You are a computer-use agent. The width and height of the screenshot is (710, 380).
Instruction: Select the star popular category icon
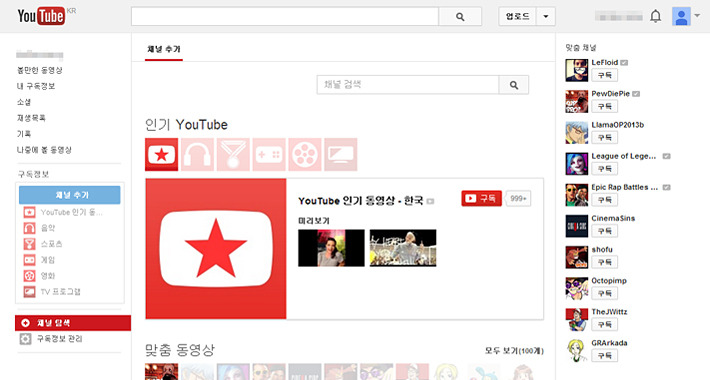pyautogui.click(x=161, y=154)
